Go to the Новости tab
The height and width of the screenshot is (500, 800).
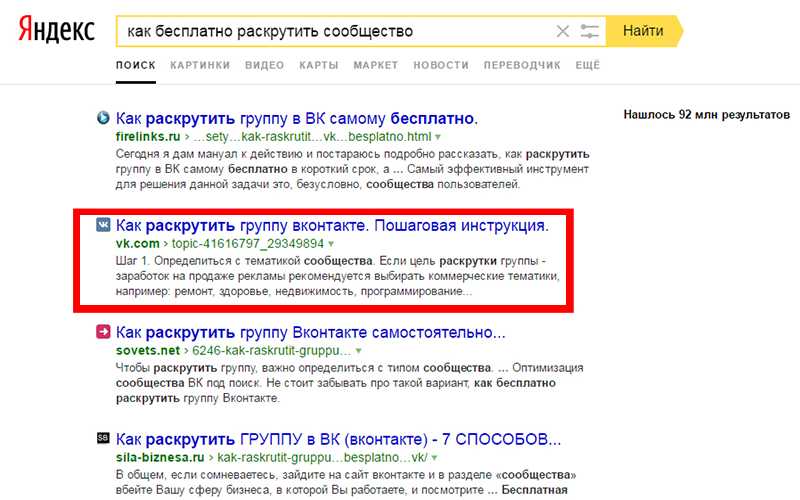click(x=441, y=65)
